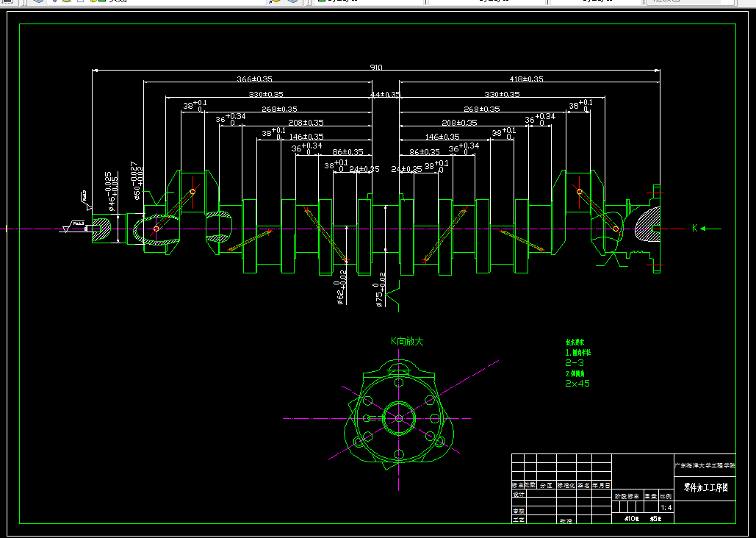Select the K view direction label
This screenshot has width=756, height=538.
click(x=695, y=229)
